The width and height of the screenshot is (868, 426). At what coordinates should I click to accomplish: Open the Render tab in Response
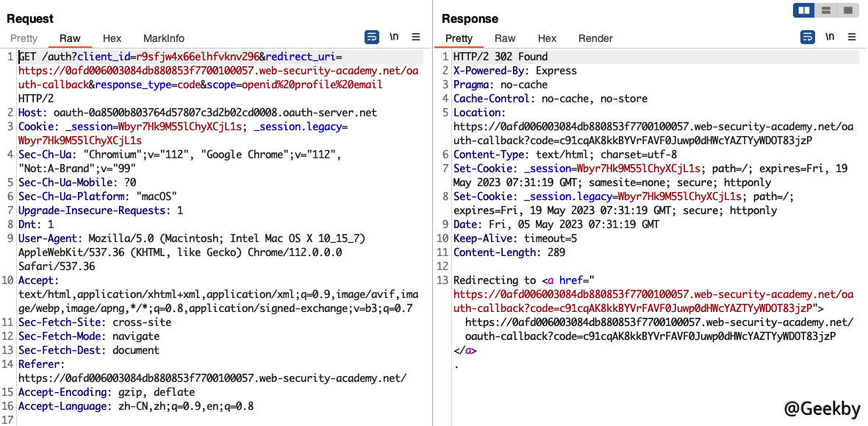tap(595, 38)
